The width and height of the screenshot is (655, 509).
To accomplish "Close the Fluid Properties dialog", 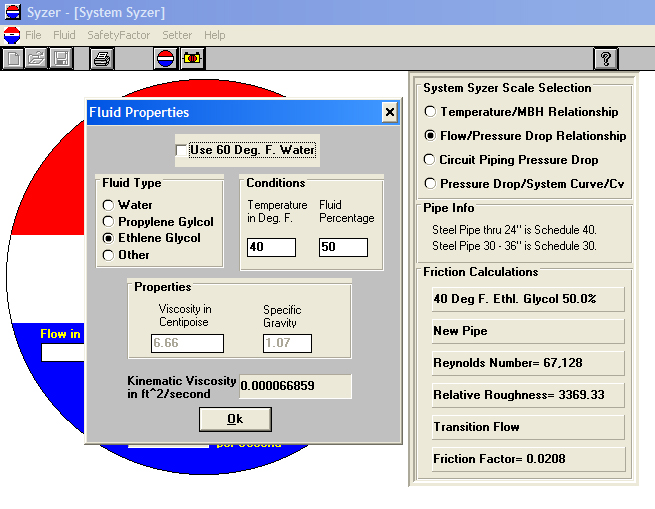I will [x=389, y=112].
